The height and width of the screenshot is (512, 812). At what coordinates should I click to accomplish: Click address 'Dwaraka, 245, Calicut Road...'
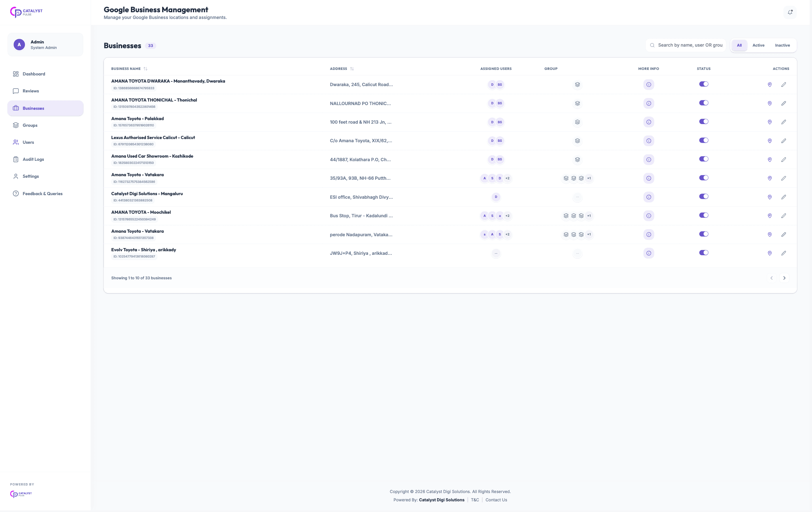pos(361,85)
